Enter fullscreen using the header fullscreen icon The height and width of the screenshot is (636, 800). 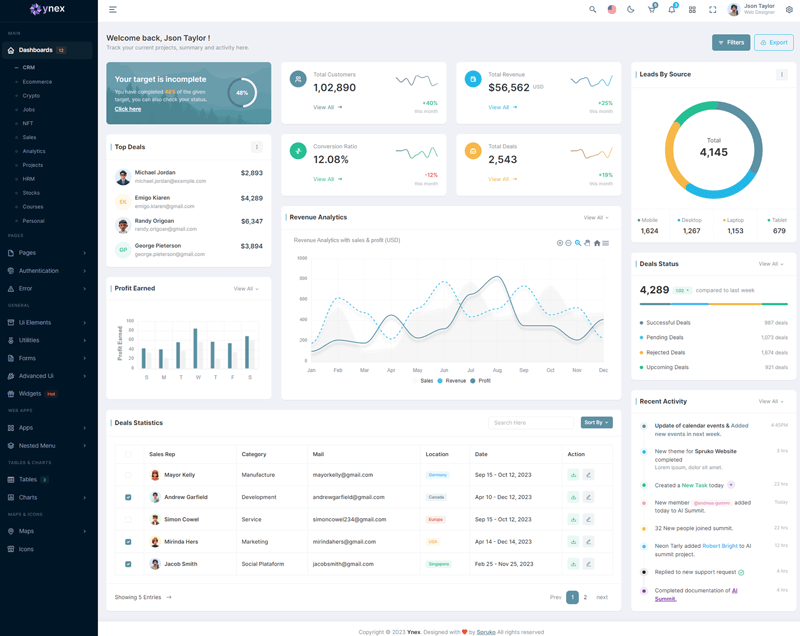pos(713,10)
